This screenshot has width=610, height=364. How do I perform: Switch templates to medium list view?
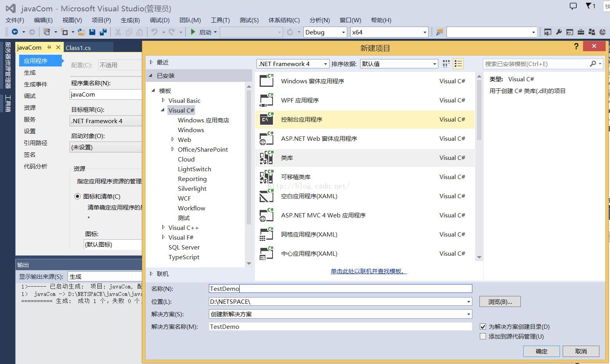point(458,64)
